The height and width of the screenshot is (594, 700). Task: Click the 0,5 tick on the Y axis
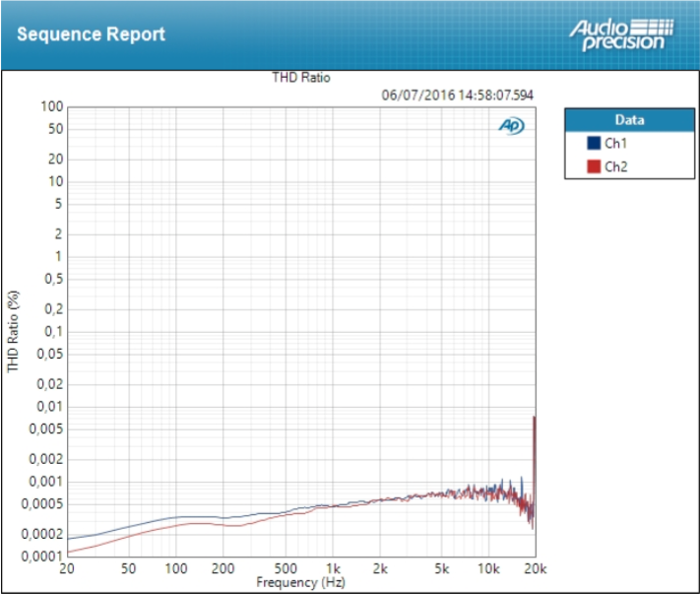click(53, 279)
